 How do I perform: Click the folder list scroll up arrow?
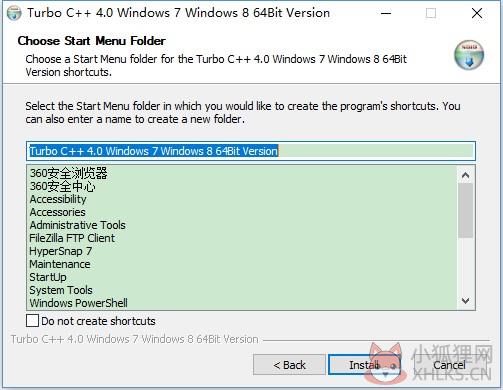tap(466, 175)
